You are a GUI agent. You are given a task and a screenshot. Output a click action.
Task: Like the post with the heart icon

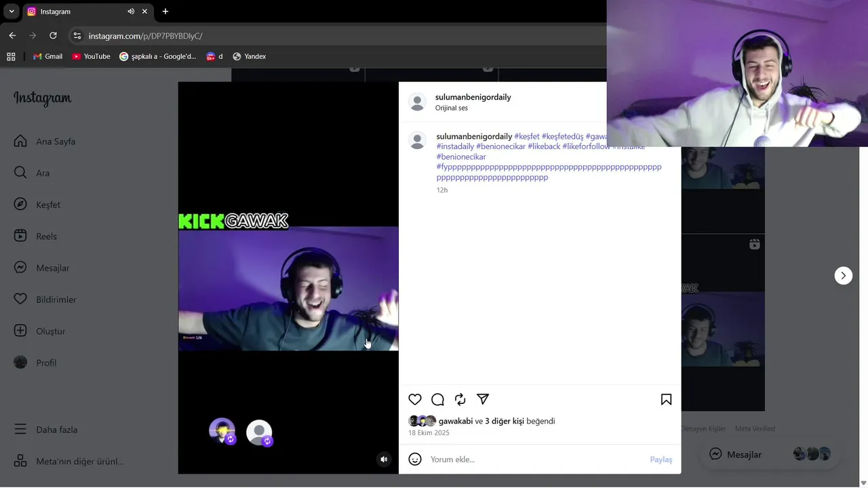coord(415,400)
